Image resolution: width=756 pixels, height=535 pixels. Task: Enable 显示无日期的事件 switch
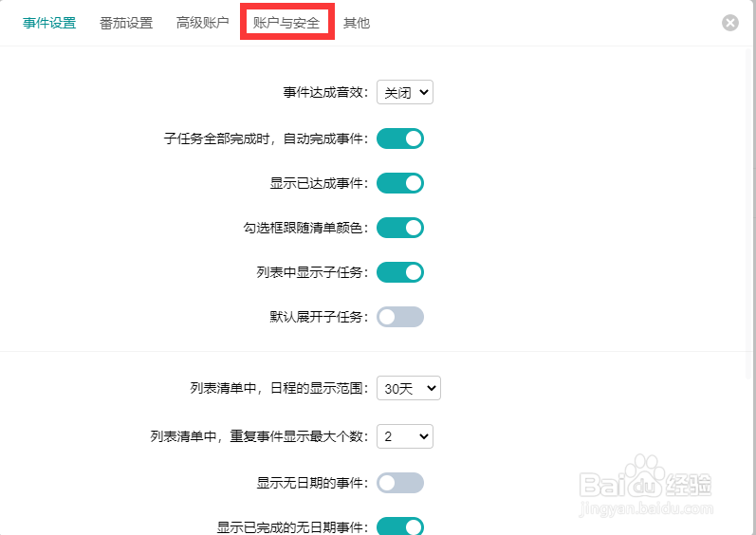pyautogui.click(x=399, y=483)
